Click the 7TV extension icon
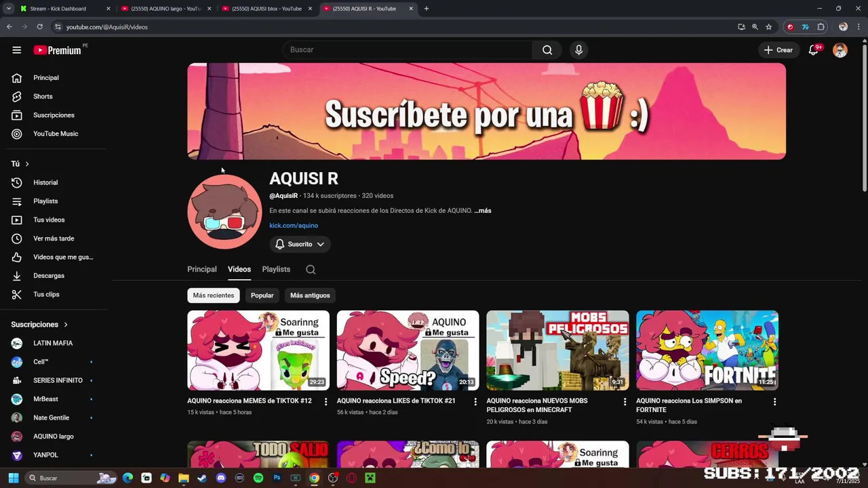This screenshot has height=488, width=868. tap(805, 27)
